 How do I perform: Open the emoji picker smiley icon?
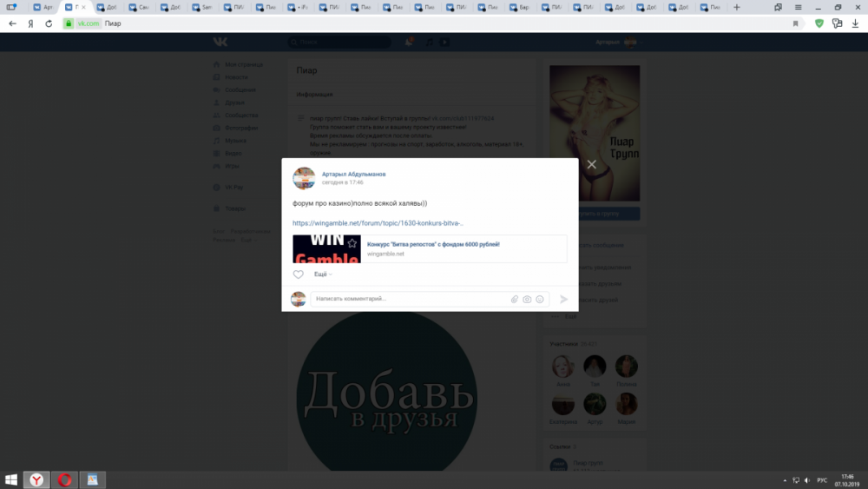[x=540, y=299]
